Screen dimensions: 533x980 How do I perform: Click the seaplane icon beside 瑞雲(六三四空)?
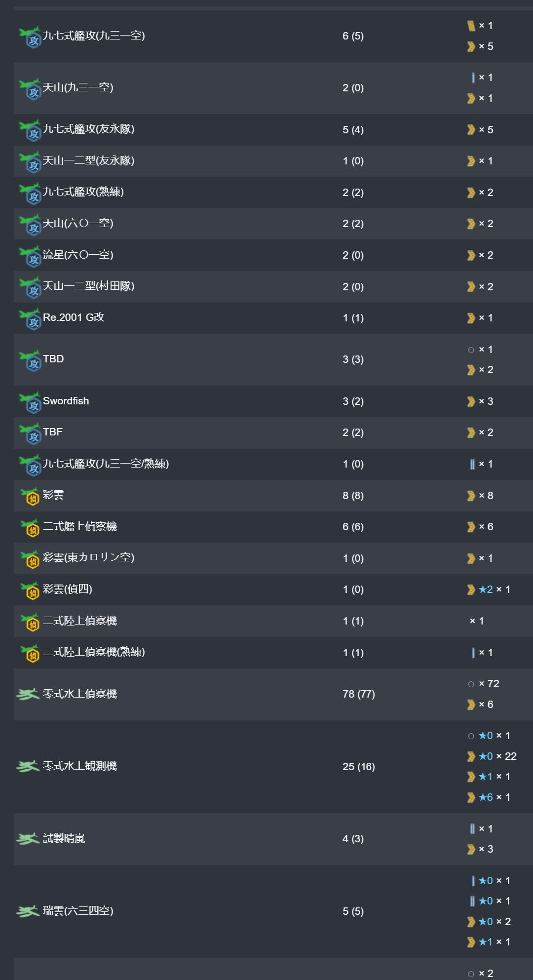pyautogui.click(x=28, y=911)
